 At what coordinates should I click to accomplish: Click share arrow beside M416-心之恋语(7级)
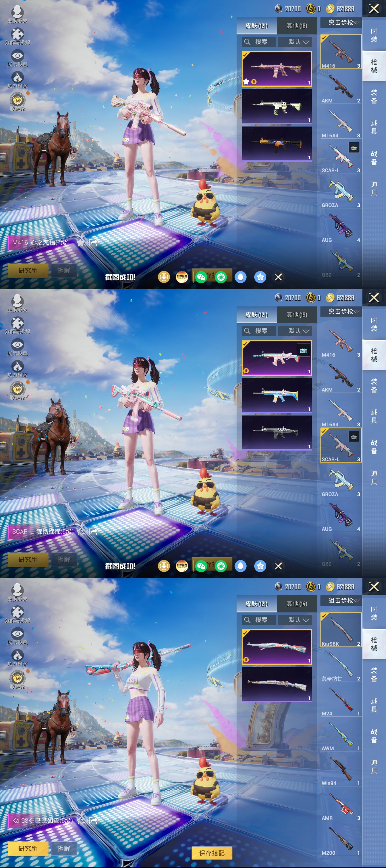tap(93, 243)
